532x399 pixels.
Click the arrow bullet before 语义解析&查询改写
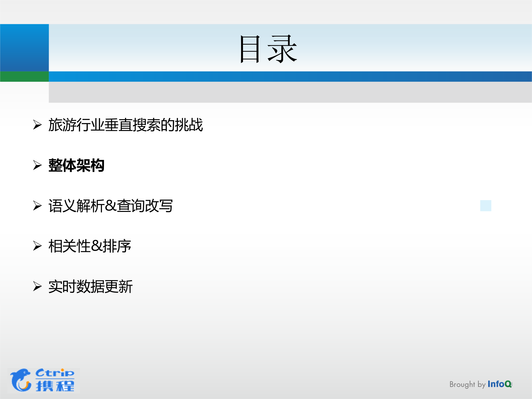tap(37, 205)
